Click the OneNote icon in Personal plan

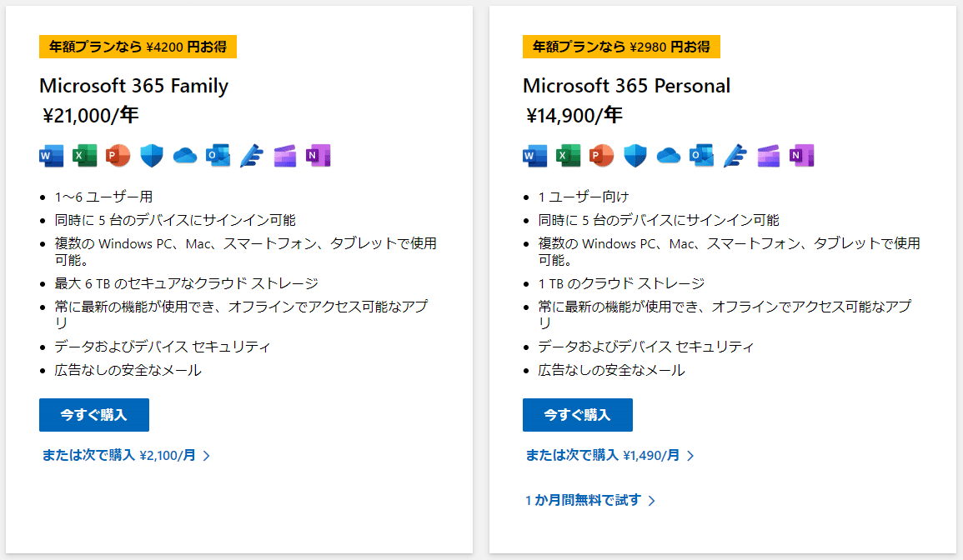click(x=801, y=156)
